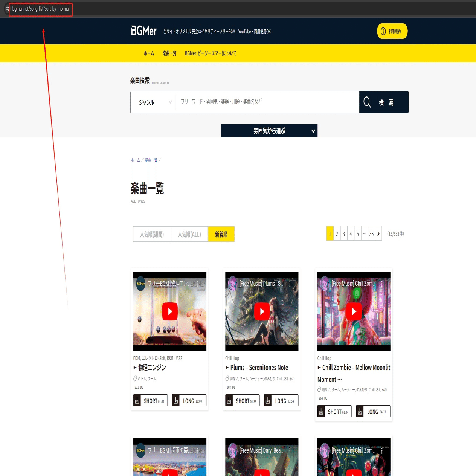The height and width of the screenshot is (476, 476).
Task: Go to pagination page 2
Action: [x=337, y=234]
